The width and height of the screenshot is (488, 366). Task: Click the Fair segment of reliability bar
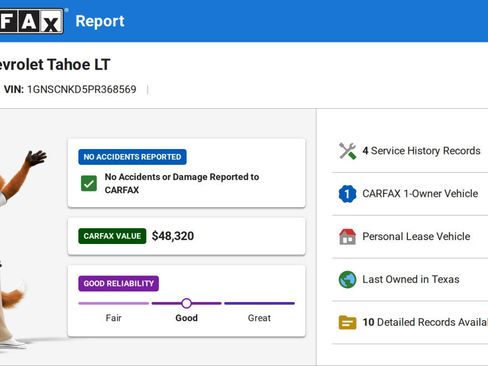point(114,303)
